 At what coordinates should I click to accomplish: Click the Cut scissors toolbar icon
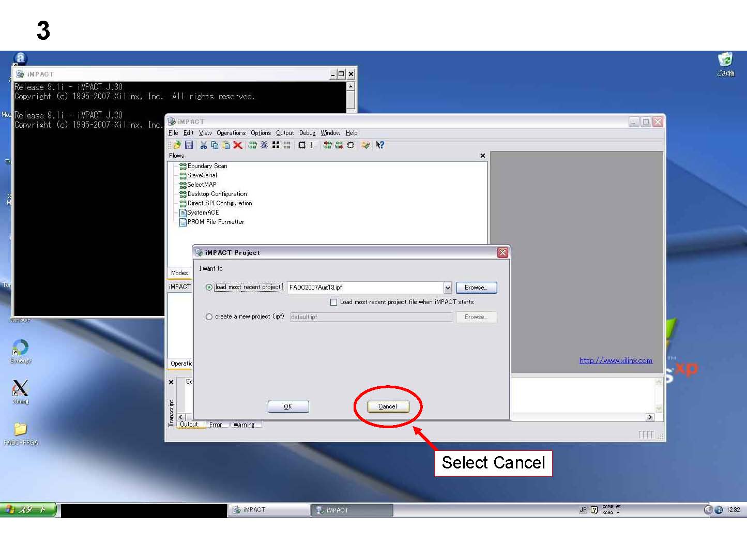pyautogui.click(x=204, y=145)
